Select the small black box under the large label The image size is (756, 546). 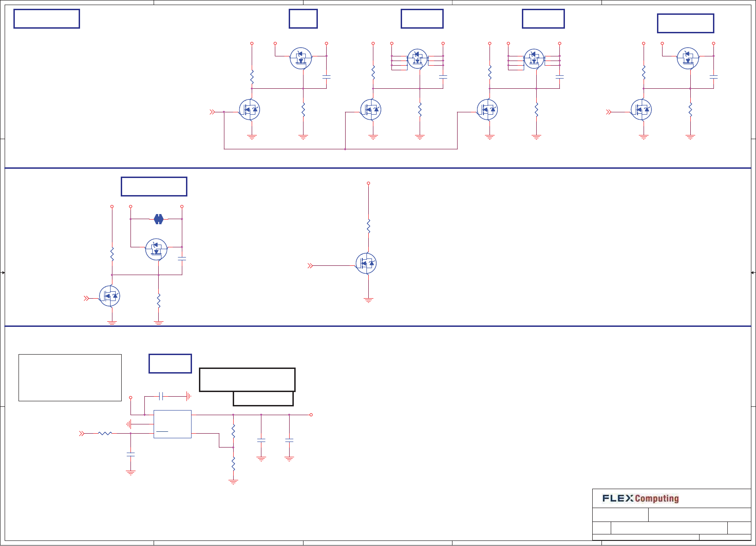coord(263,399)
